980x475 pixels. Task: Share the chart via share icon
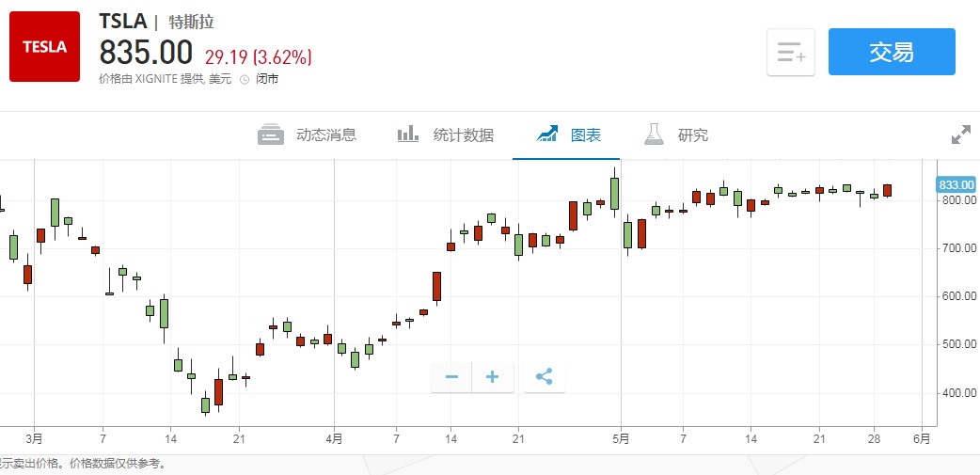[544, 377]
